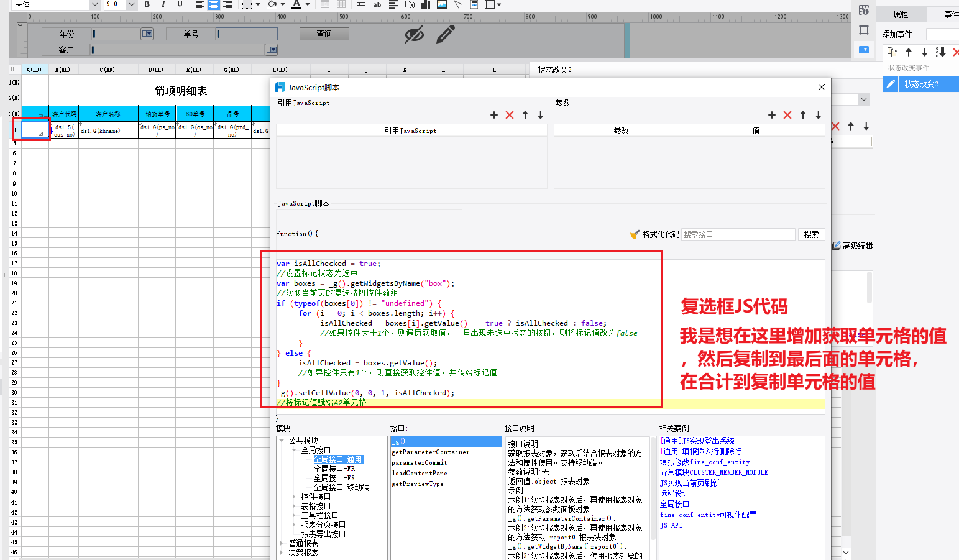This screenshot has width=959, height=560.
Task: Move selected event up in events panel
Action: [x=909, y=52]
